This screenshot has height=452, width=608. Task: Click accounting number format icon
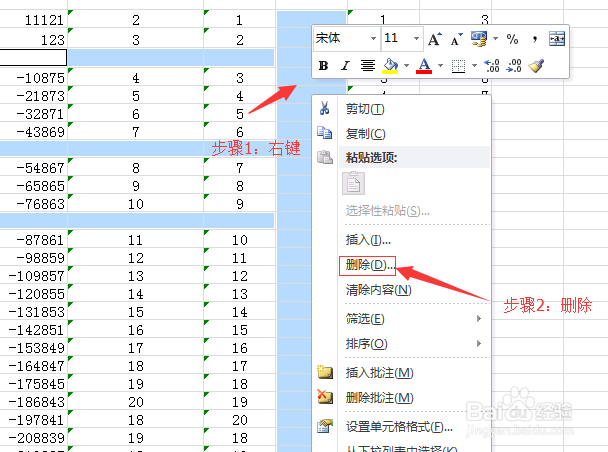[x=479, y=39]
